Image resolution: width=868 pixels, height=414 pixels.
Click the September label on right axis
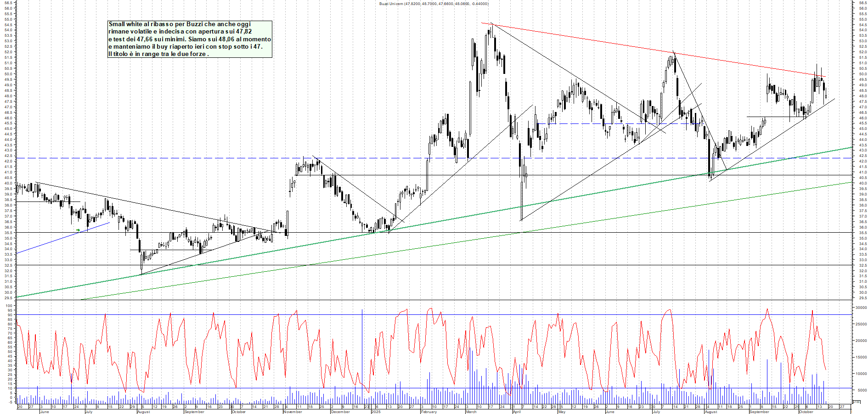pyautogui.click(x=759, y=412)
